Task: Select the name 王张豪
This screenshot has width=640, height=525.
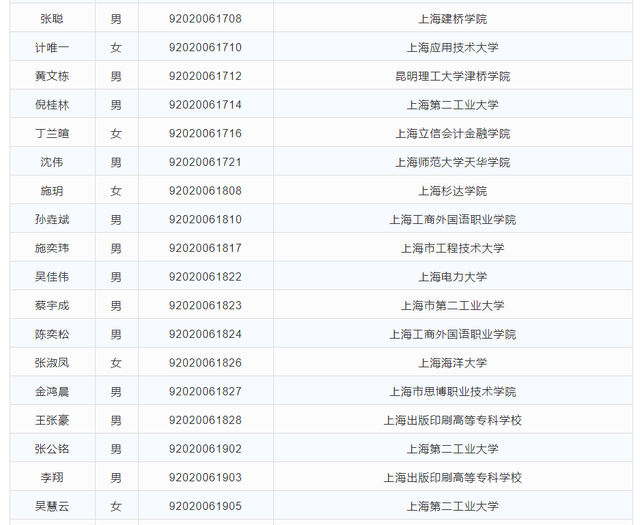Action: pos(52,420)
